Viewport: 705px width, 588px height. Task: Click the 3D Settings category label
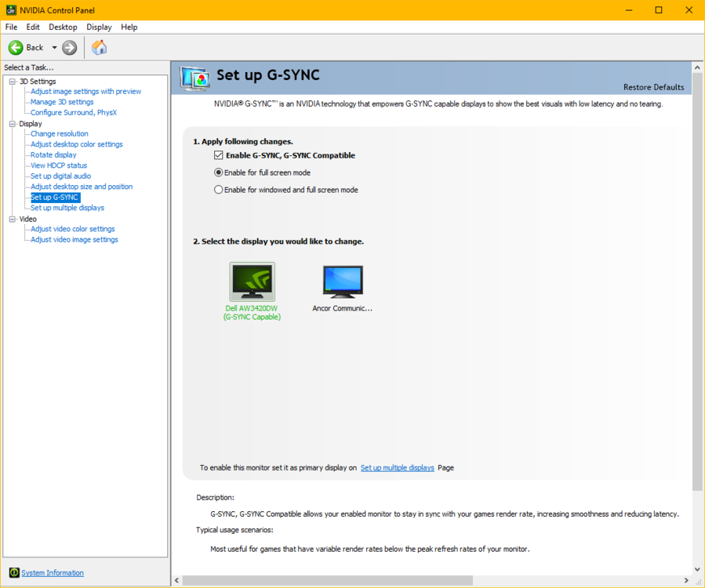38,82
